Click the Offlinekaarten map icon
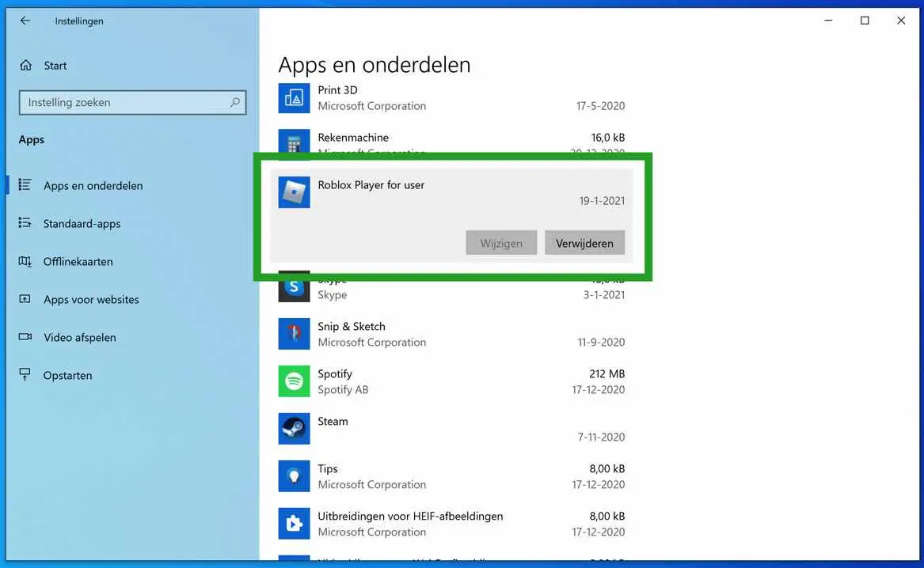This screenshot has width=924, height=568. pos(25,261)
